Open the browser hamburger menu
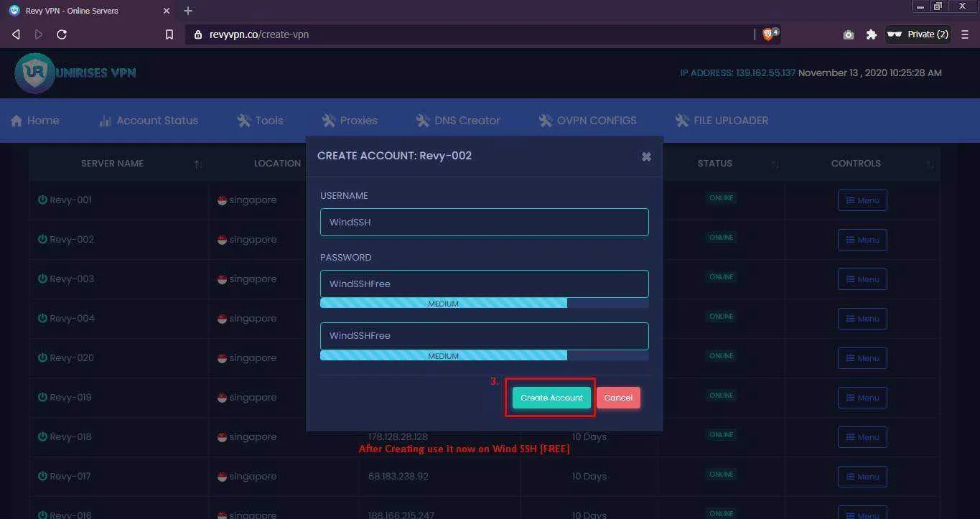 point(966,34)
